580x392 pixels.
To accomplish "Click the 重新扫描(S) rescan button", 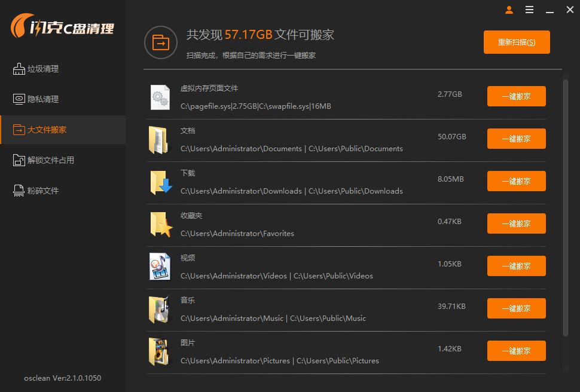I will tap(517, 42).
